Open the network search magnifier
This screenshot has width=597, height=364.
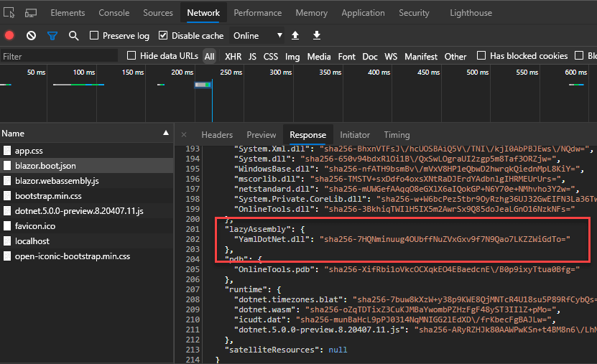click(x=73, y=35)
